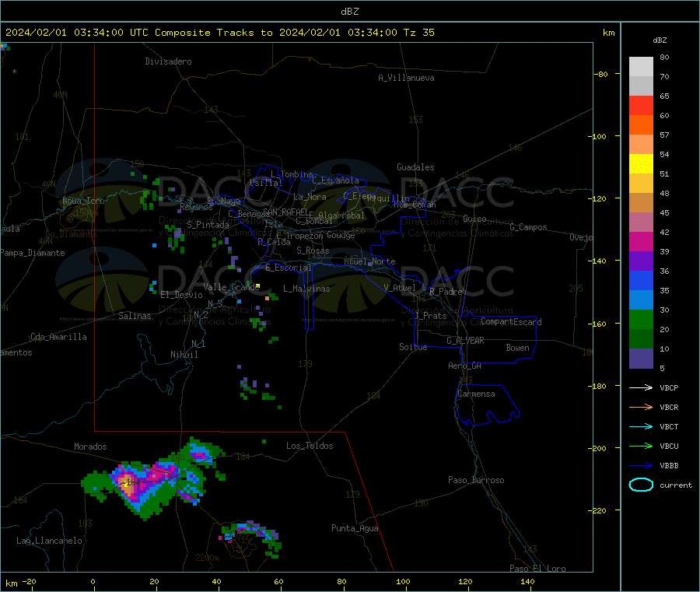The image size is (700, 592).
Task: Click the 'J_Prats' map label
Action: pyautogui.click(x=431, y=316)
